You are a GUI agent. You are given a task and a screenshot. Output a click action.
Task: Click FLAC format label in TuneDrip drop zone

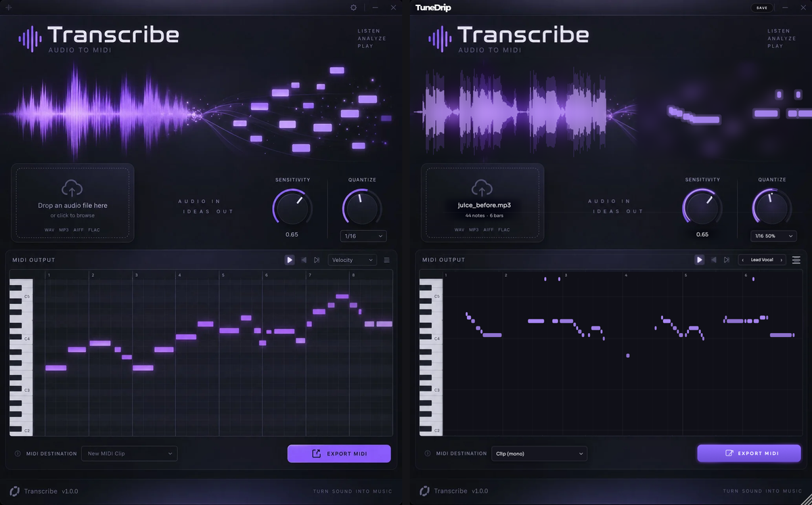(x=504, y=230)
